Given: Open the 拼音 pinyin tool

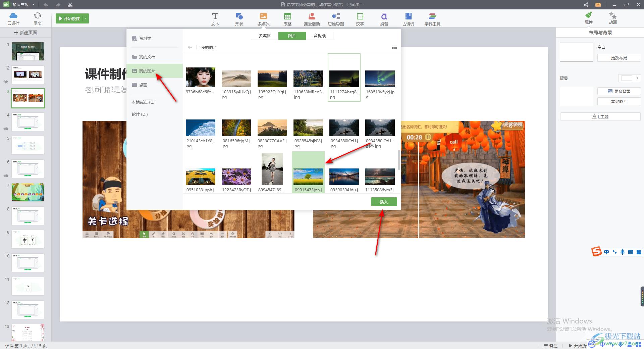Looking at the screenshot, I should 384,19.
